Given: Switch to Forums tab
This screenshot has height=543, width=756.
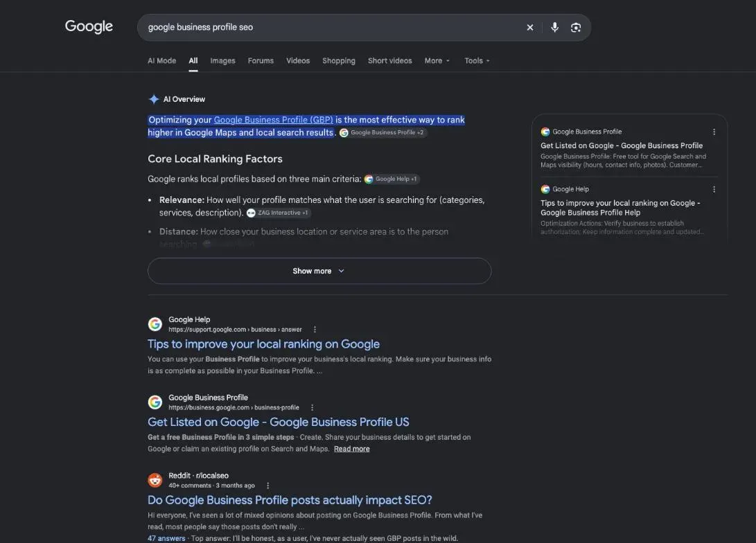Looking at the screenshot, I should click(x=261, y=61).
